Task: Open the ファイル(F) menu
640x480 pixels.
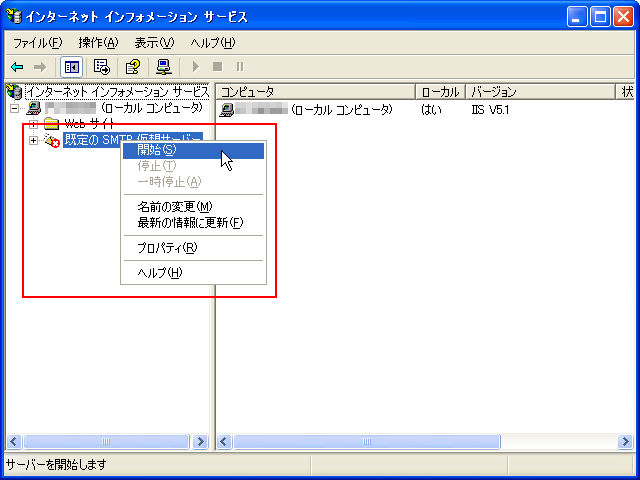Action: click(x=37, y=43)
